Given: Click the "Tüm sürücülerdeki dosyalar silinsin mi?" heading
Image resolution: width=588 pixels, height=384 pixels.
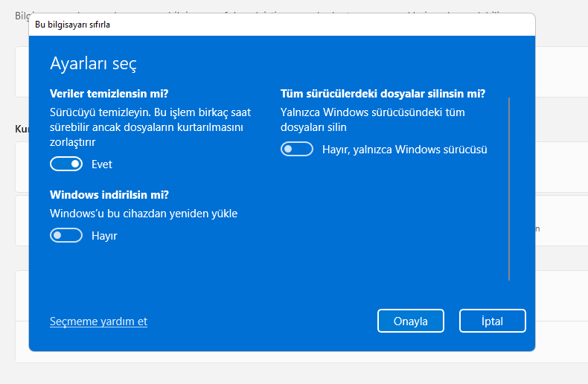Looking at the screenshot, I should (x=383, y=94).
